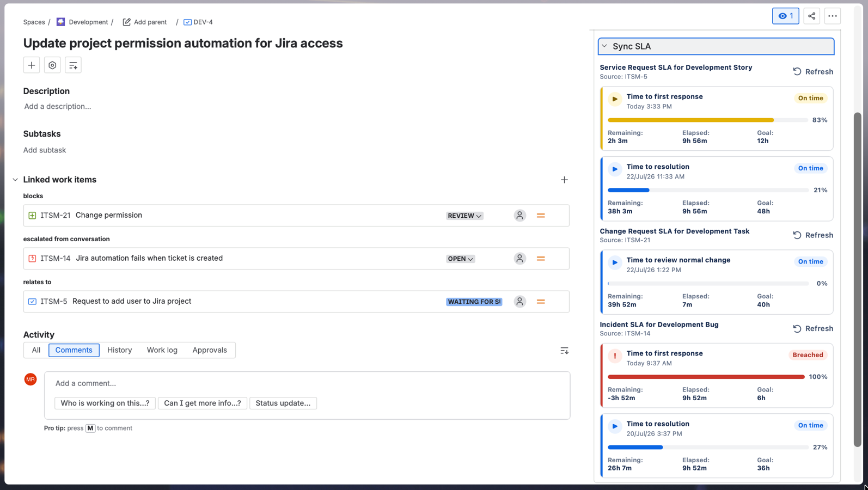Click the issue title to edit it

click(x=183, y=43)
